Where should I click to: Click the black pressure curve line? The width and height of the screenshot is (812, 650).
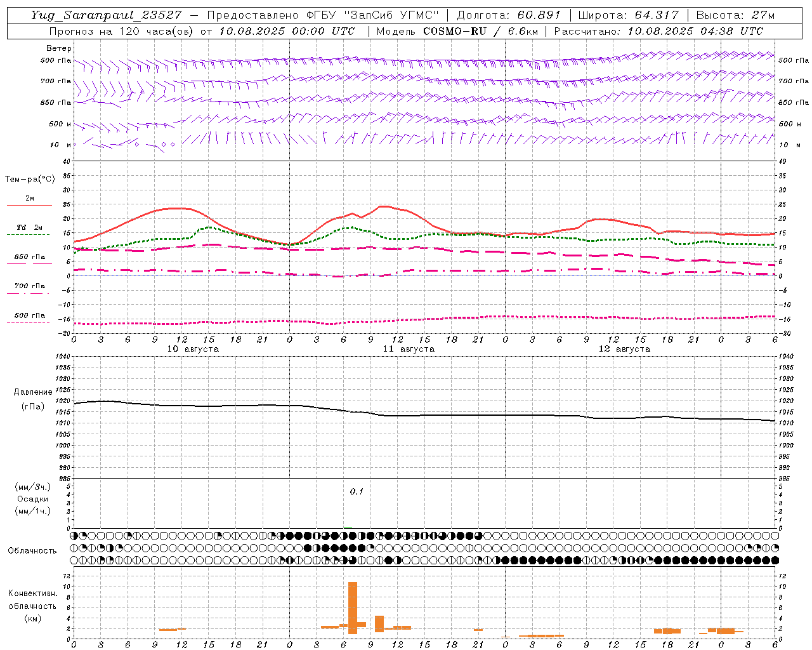[x=425, y=415]
